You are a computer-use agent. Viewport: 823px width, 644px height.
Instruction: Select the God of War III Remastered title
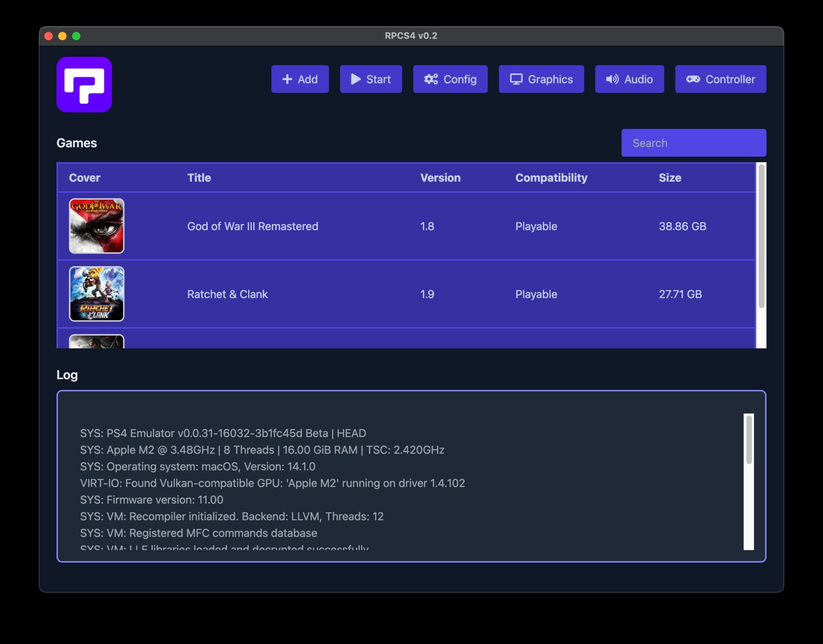pyautogui.click(x=253, y=226)
